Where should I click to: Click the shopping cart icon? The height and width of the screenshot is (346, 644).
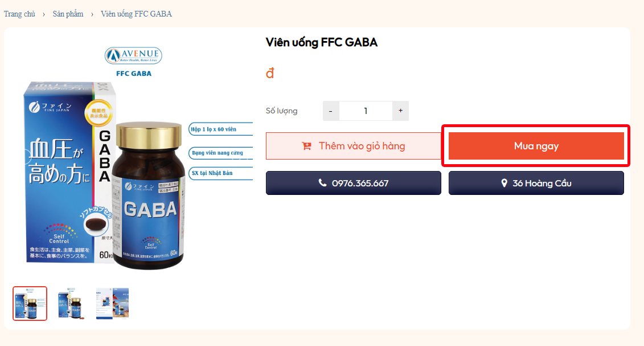[306, 146]
